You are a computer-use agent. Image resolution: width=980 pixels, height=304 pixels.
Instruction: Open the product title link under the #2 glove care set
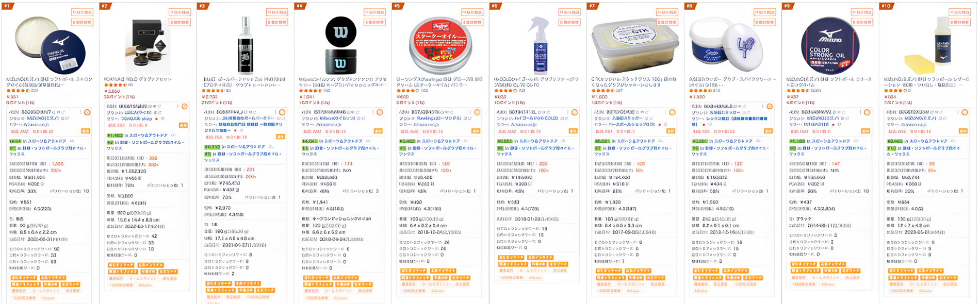[137, 79]
